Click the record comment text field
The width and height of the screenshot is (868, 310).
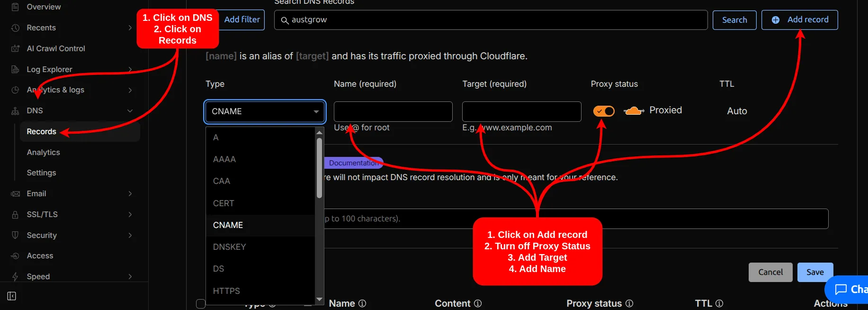tap(576, 219)
